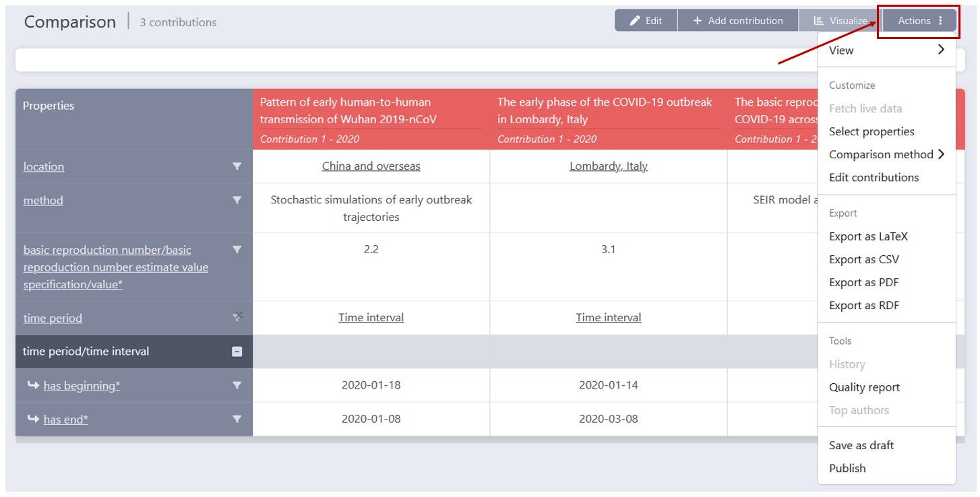Click Add contribution button

[738, 21]
